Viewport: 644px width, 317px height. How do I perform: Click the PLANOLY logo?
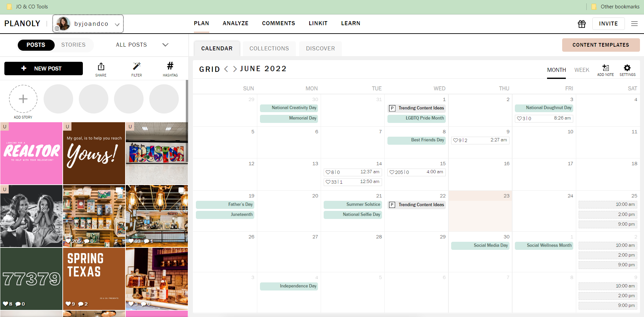pyautogui.click(x=22, y=24)
